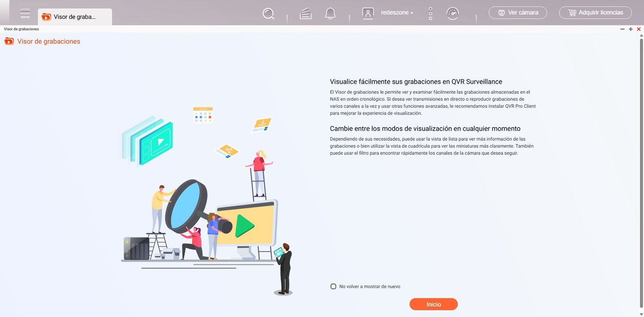
Task: Click the scrollbar down arrow
Action: click(641, 314)
